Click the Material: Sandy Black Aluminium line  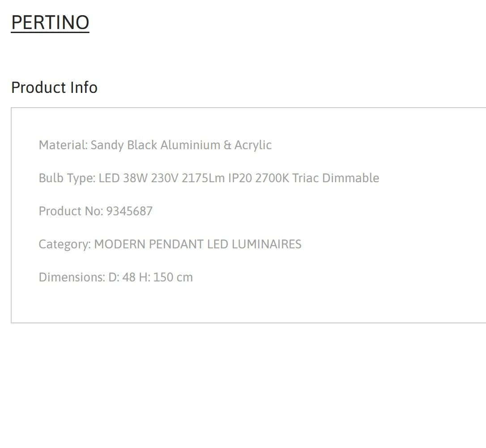(x=155, y=145)
